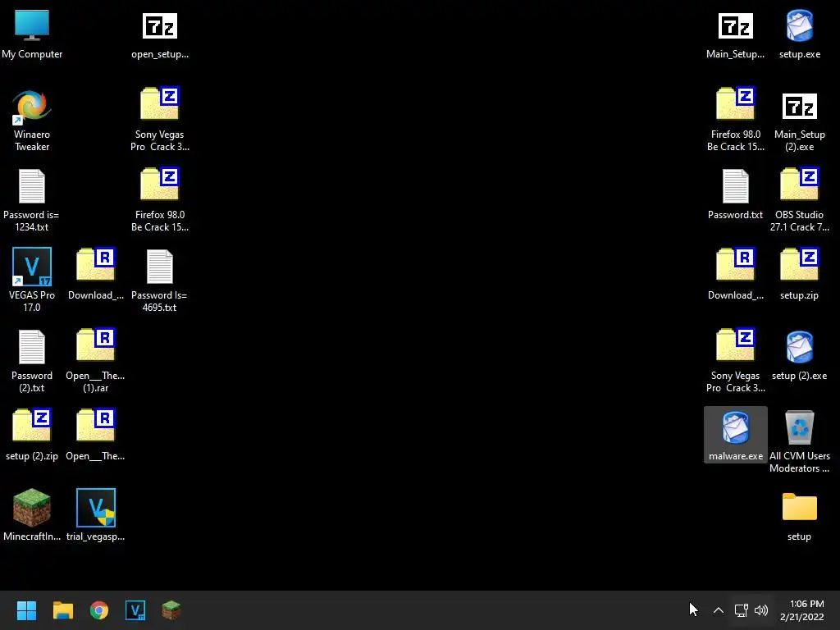Select the open_setup... 7z archive icon

point(160,34)
